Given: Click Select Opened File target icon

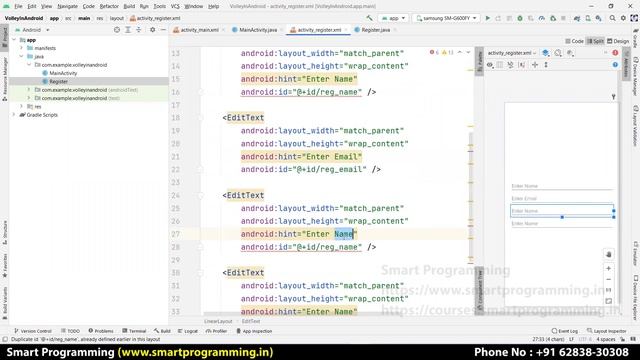Looking at the screenshot, I should [117, 30].
